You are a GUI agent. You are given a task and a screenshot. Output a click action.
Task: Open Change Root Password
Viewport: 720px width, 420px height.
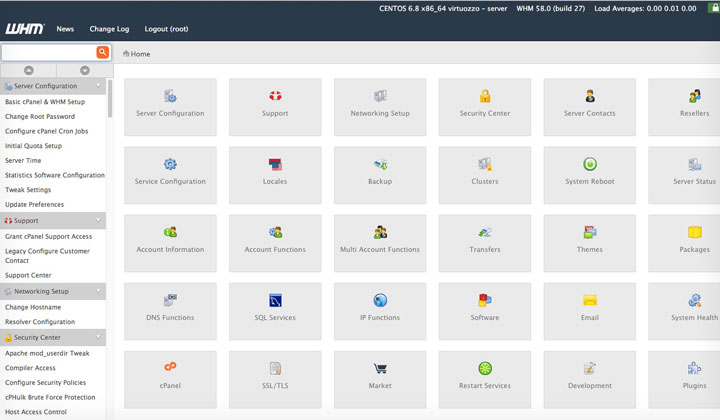coord(40,117)
